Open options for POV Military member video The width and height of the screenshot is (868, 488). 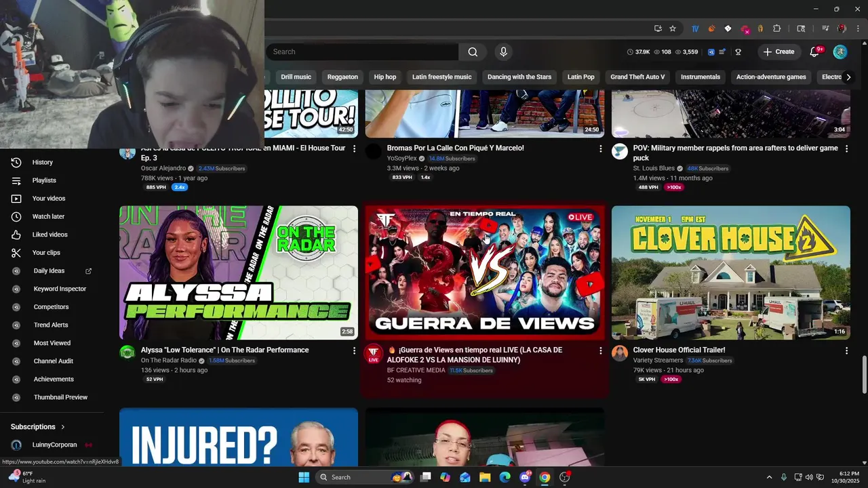(x=846, y=148)
